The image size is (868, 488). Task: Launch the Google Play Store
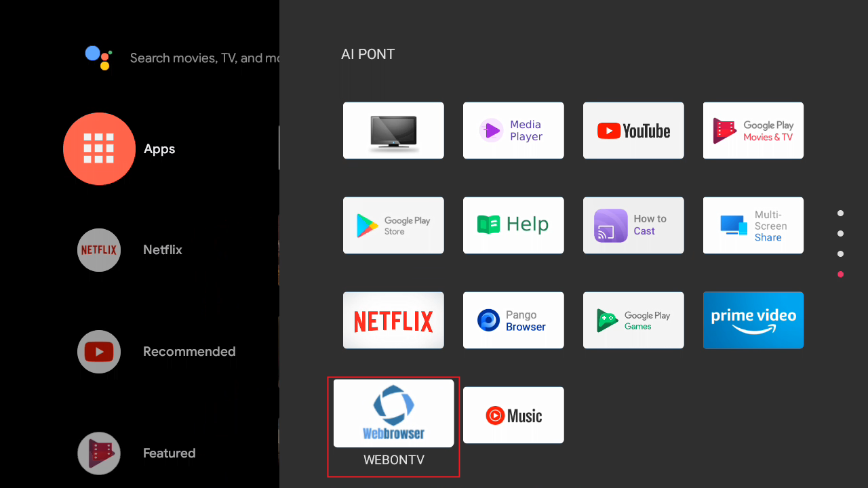point(393,226)
